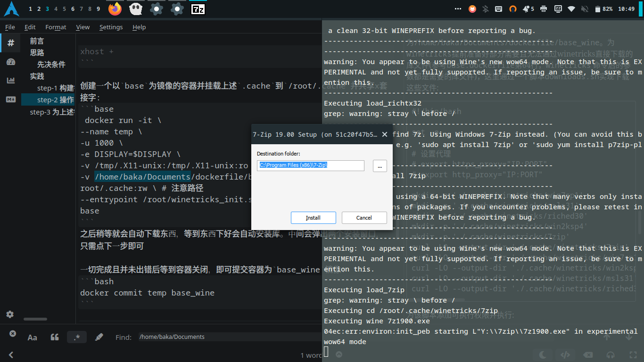The width and height of the screenshot is (644, 362).
Task: Open the outline panel hash icon
Action: click(10, 43)
